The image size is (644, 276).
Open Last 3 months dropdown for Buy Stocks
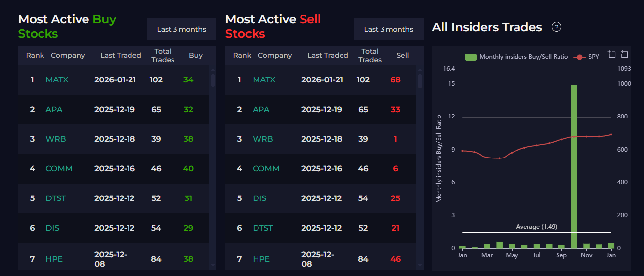181,29
